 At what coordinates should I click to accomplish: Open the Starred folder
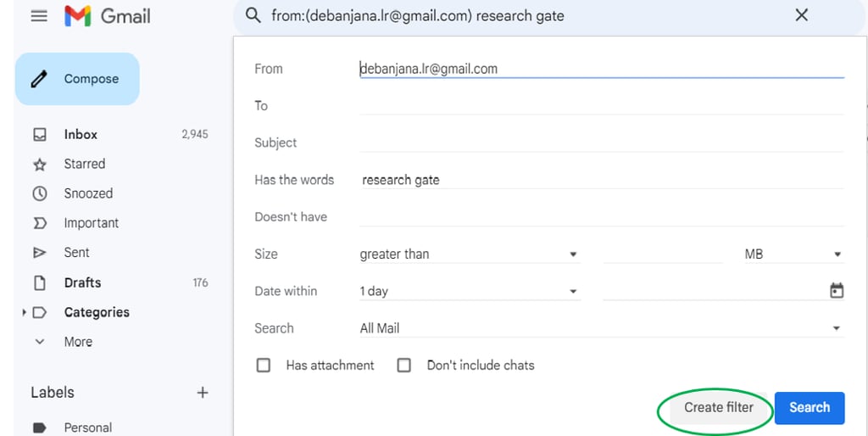click(x=84, y=164)
